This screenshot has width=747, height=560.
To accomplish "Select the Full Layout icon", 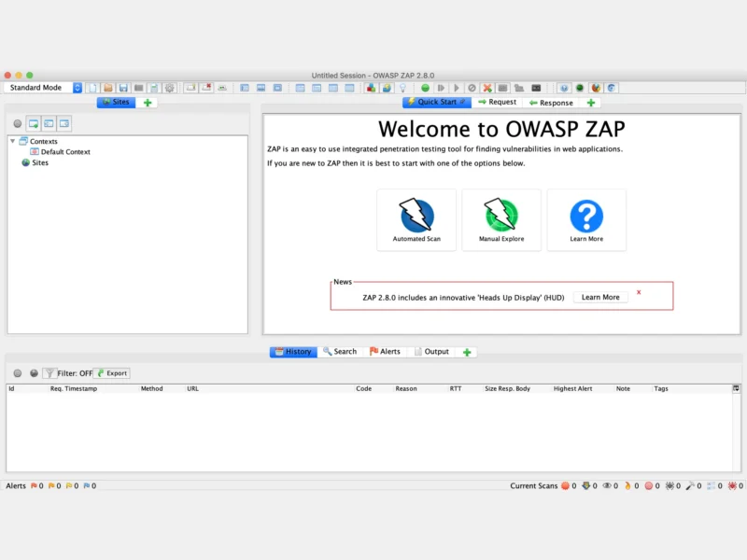I will [x=277, y=88].
